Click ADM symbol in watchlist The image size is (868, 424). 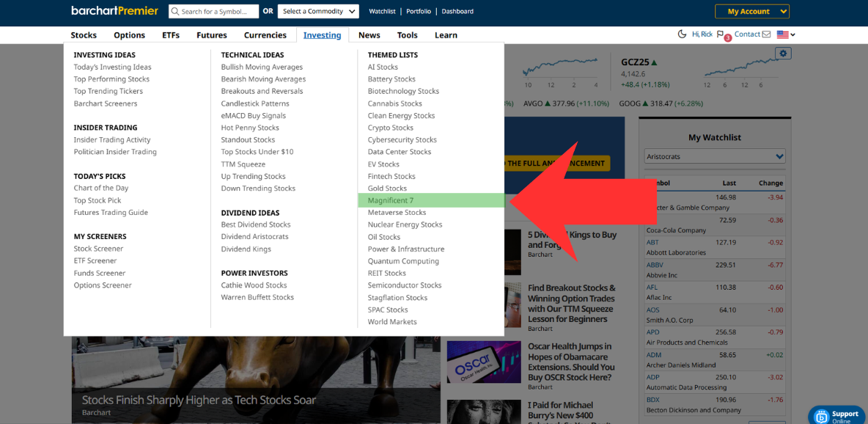[x=654, y=355]
